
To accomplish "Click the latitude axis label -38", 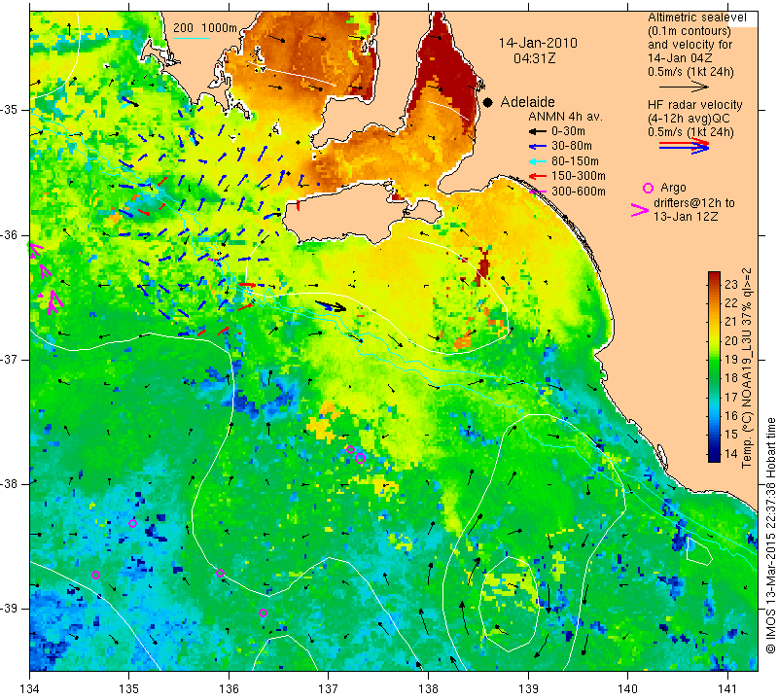I will coord(10,483).
